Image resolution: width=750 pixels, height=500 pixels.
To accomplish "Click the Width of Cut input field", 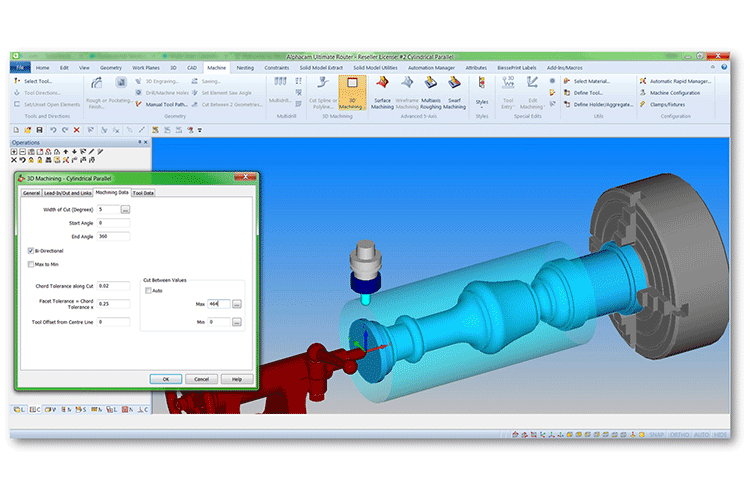I will [108, 210].
